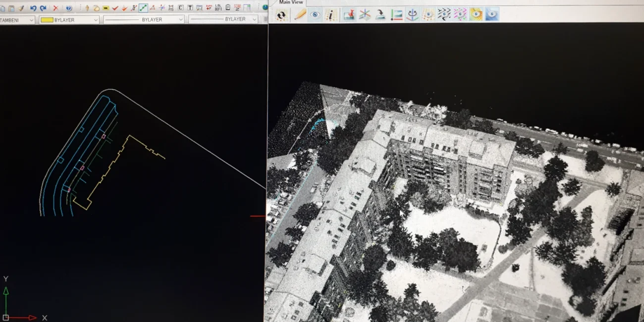Open help with the question mark icon
Screen dimensions: 644x322
point(68,8)
